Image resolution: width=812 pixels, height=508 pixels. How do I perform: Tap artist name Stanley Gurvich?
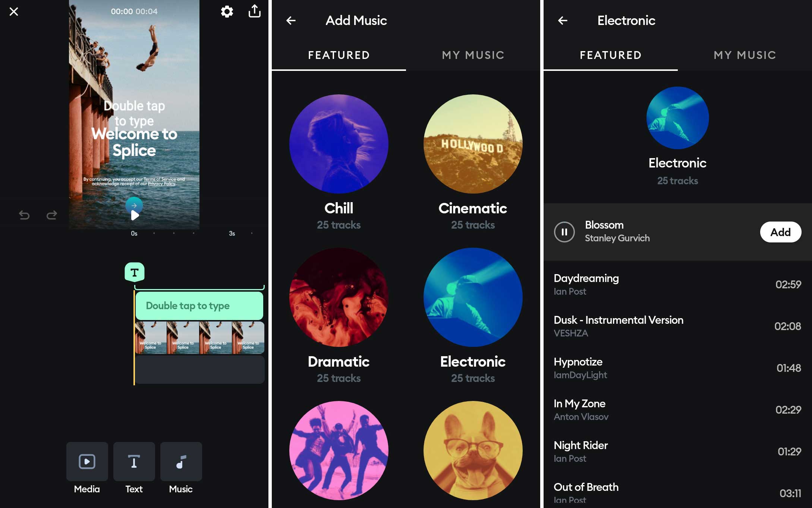pos(617,238)
